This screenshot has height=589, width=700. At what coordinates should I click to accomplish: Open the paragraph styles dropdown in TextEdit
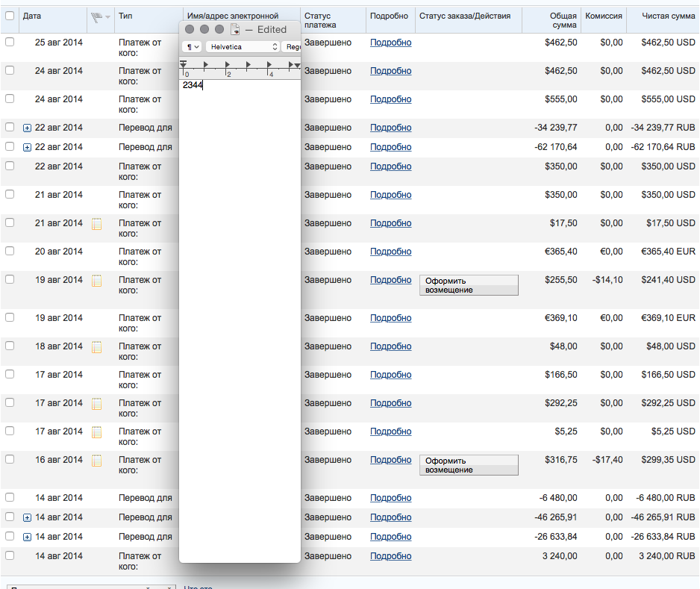(x=193, y=46)
